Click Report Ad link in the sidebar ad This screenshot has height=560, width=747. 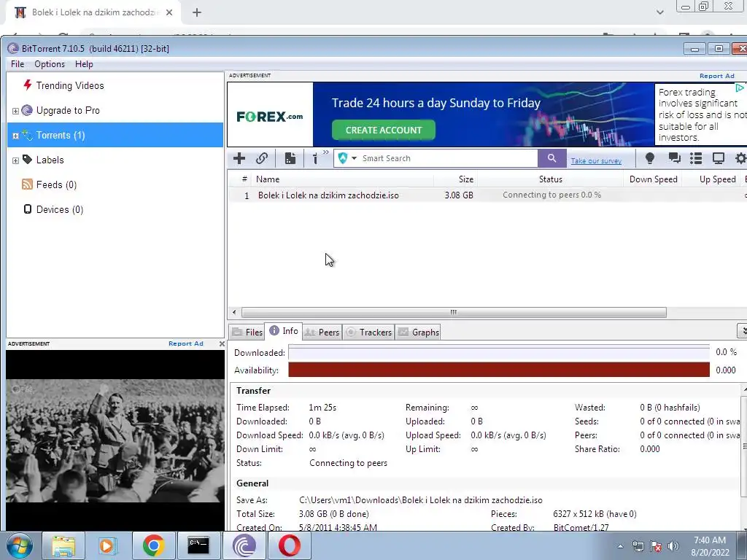(186, 343)
